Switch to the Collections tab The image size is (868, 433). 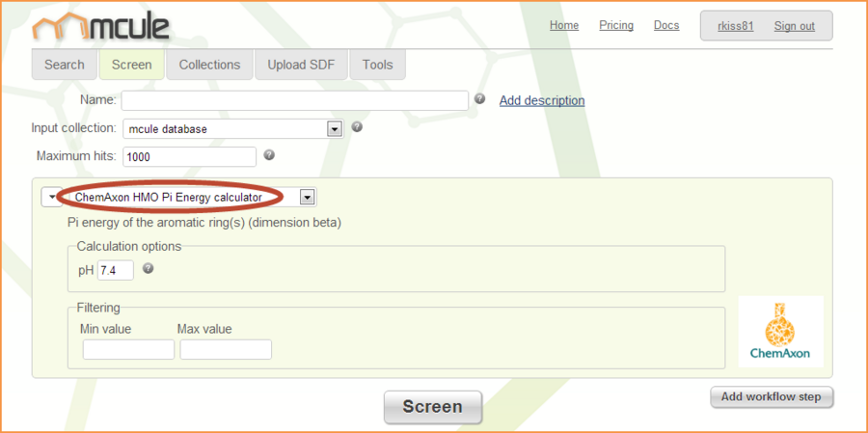click(209, 65)
